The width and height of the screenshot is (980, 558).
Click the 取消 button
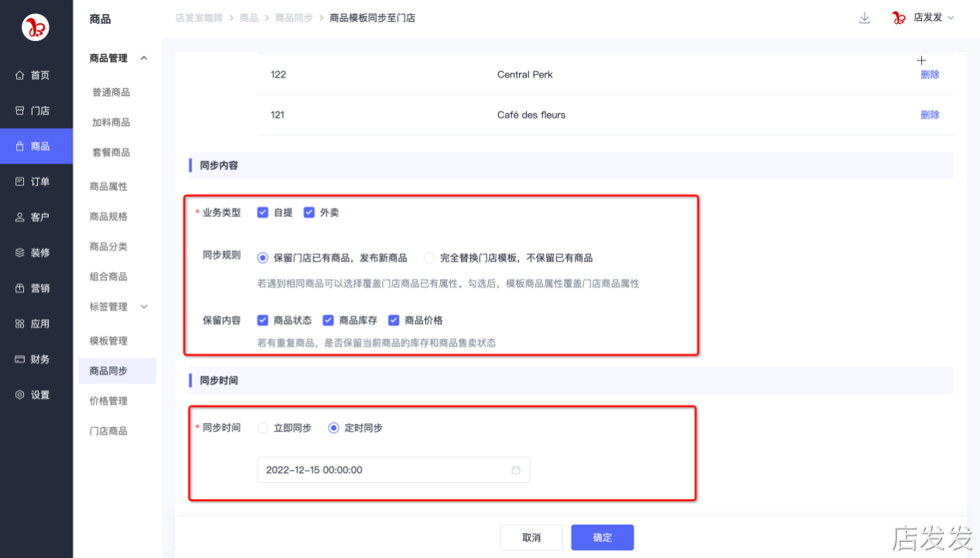[531, 538]
